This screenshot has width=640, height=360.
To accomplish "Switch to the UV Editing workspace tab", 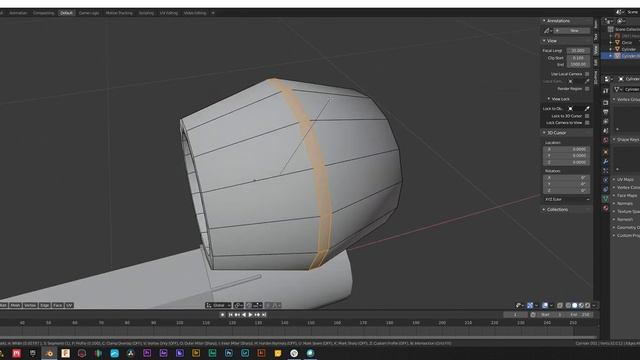I will [169, 13].
